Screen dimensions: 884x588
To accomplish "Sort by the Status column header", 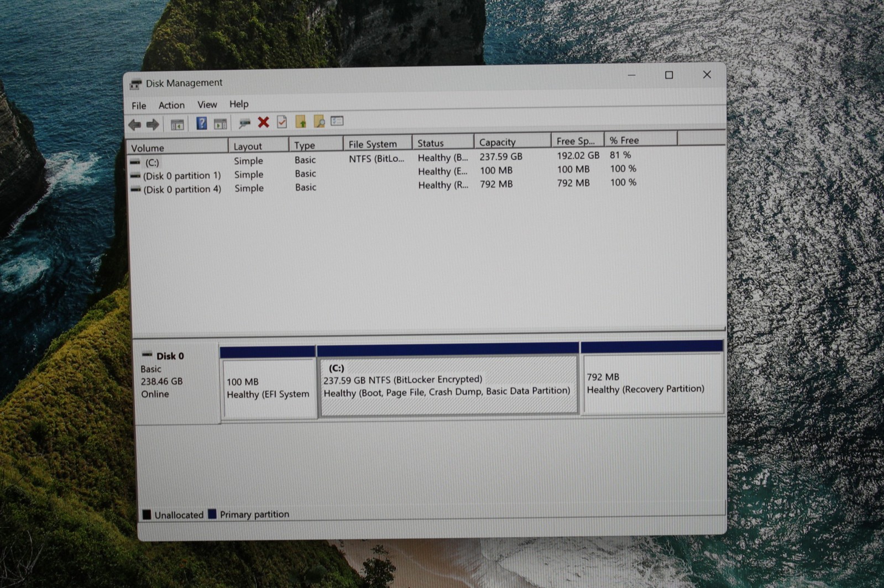I will 443,142.
